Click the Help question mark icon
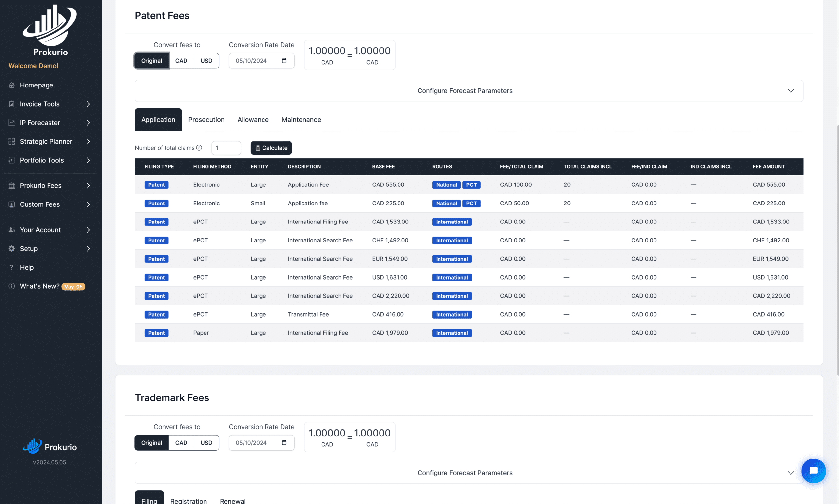The width and height of the screenshot is (839, 504). [x=11, y=267]
